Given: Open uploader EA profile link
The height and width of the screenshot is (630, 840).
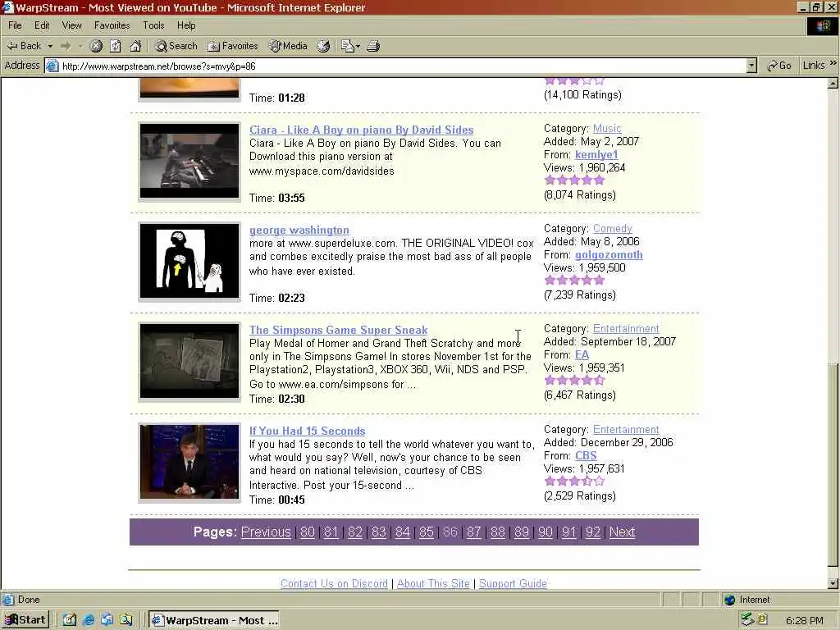Looking at the screenshot, I should point(582,355).
